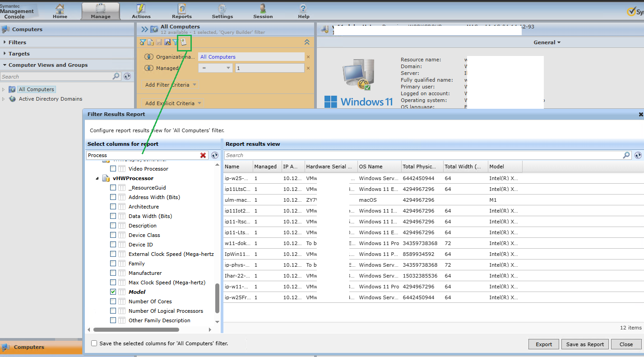Screen dimensions: 644x357
Task: Click the Export button
Action: point(544,344)
